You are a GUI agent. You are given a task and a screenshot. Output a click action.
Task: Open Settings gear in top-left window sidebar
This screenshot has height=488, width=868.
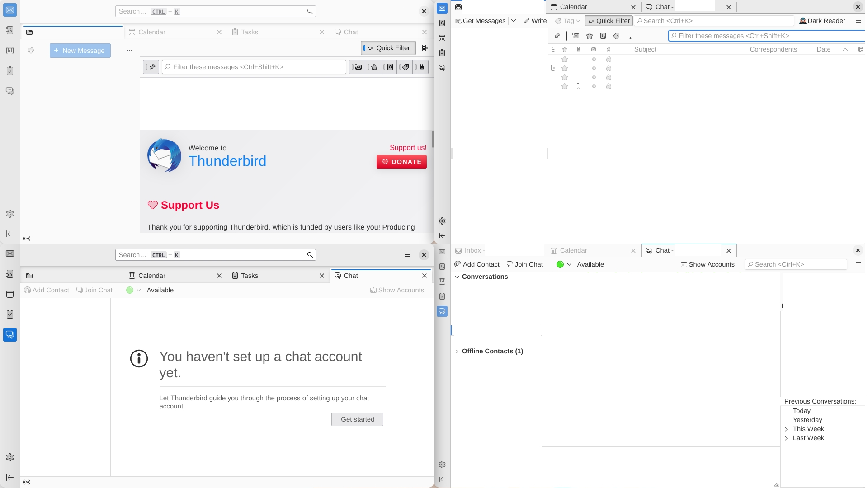point(10,214)
